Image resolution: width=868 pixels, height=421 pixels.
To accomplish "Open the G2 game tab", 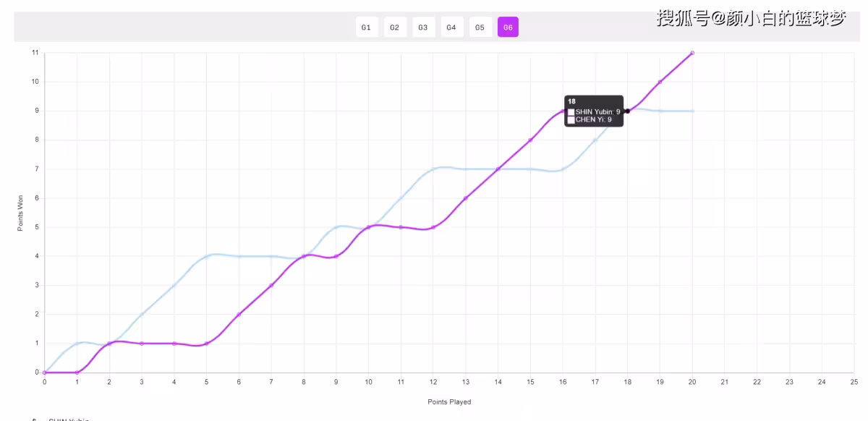I will point(394,27).
